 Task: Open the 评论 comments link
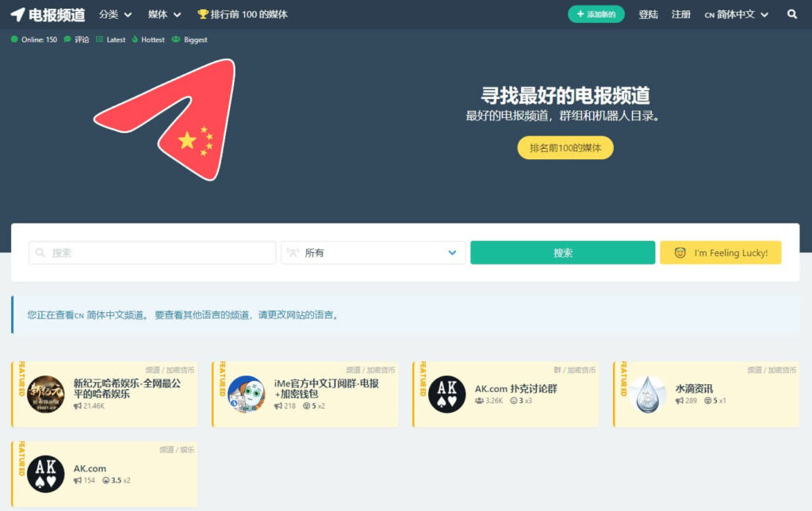pos(76,40)
